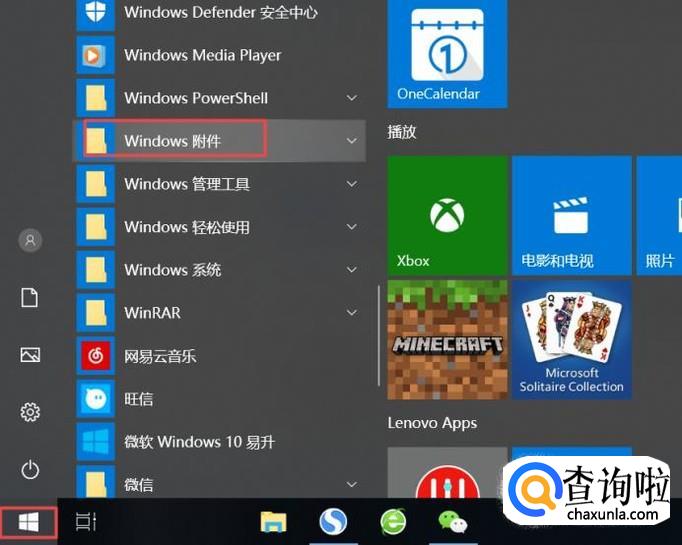
Task: Open 360 browser green icon on taskbar
Action: click(393, 522)
